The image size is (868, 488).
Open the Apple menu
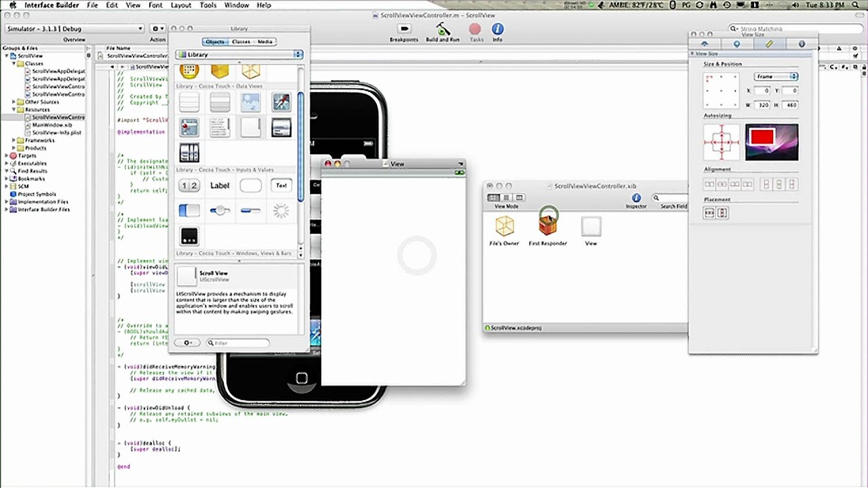pos(12,5)
